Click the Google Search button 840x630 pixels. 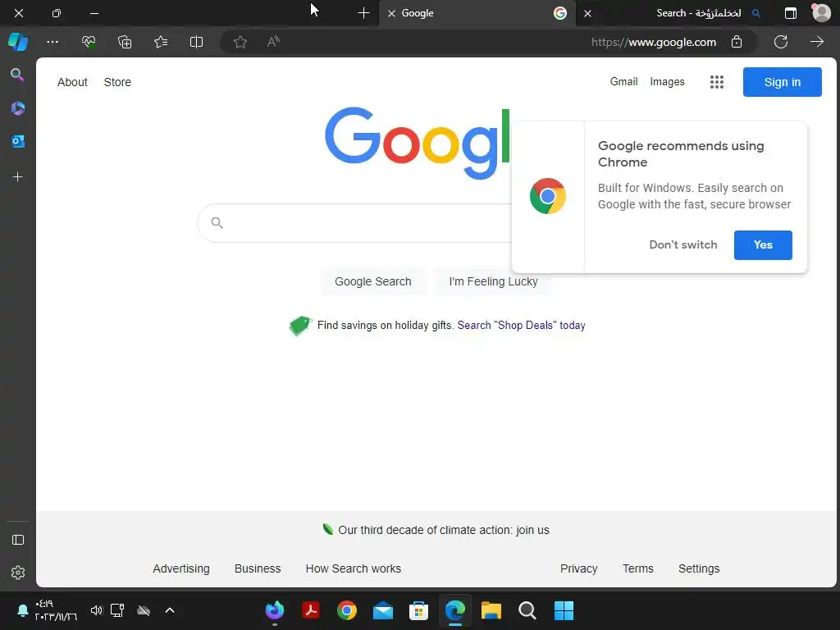point(373,282)
